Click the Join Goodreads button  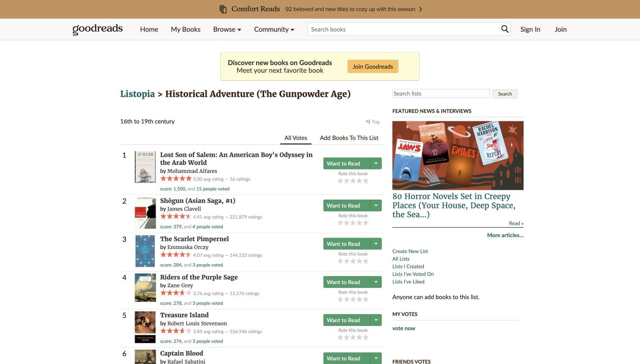tap(373, 66)
